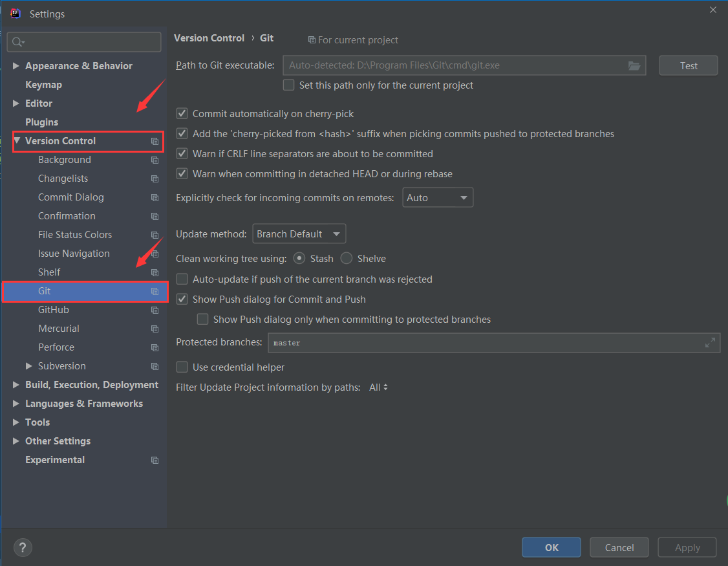Select the Shelve radio button
728x566 pixels.
[347, 258]
